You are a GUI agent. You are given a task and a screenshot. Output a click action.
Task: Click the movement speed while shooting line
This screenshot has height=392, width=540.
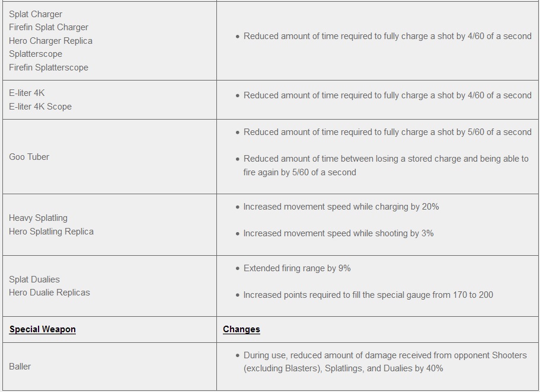pos(338,233)
